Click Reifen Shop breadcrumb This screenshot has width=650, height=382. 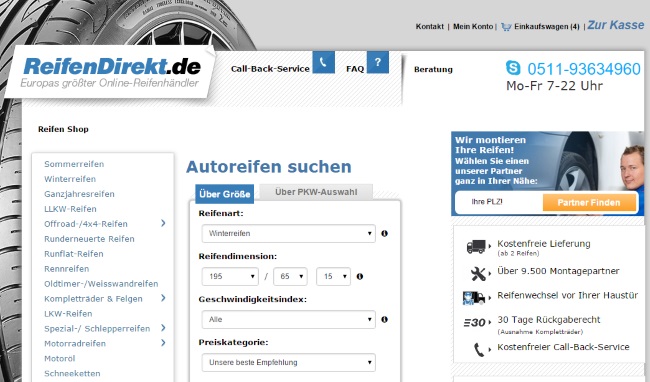click(x=63, y=129)
